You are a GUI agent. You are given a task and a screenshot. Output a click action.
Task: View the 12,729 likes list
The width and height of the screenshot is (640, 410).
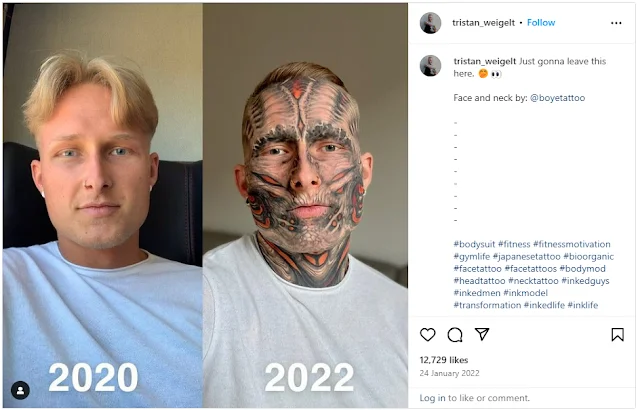444,360
